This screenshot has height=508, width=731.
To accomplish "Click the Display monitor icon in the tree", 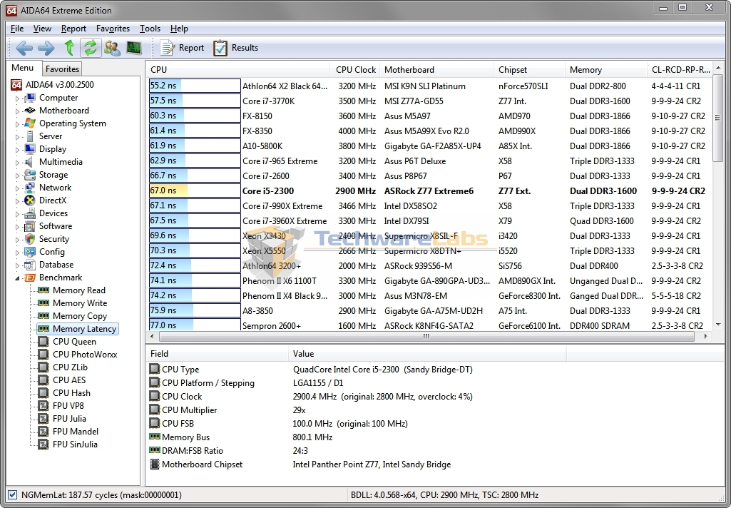I will [30, 149].
